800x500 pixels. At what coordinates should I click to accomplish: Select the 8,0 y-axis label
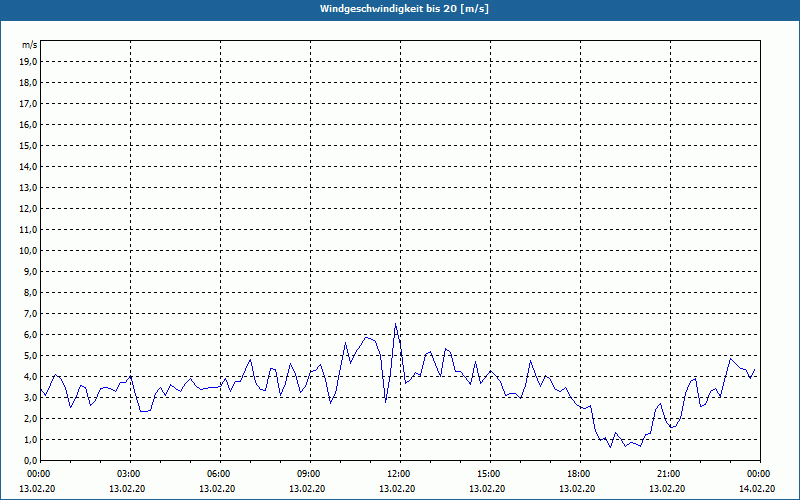click(30, 293)
